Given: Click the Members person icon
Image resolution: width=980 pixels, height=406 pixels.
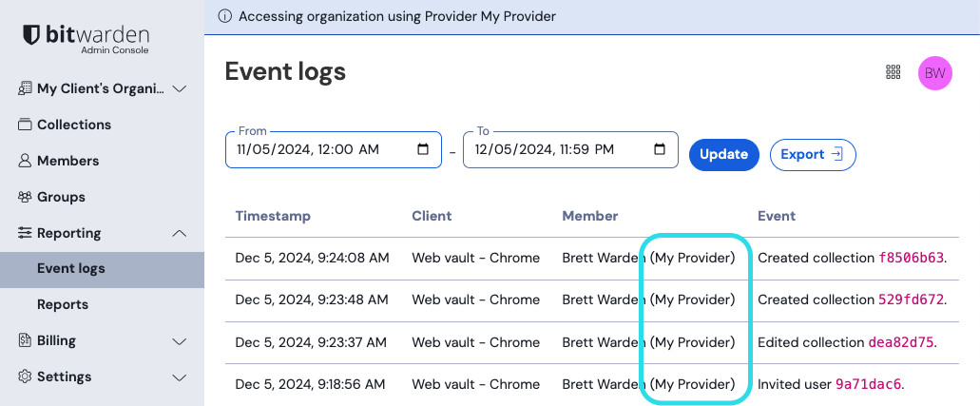Looking at the screenshot, I should click(25, 161).
